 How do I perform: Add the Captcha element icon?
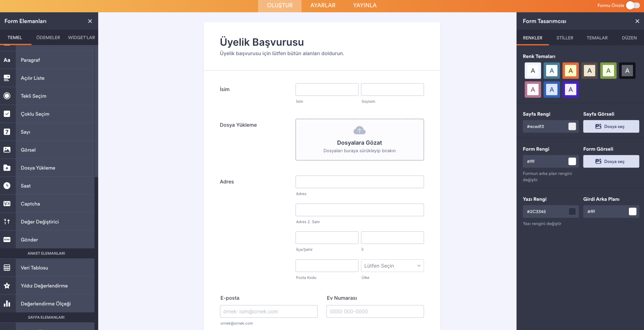(x=7, y=204)
